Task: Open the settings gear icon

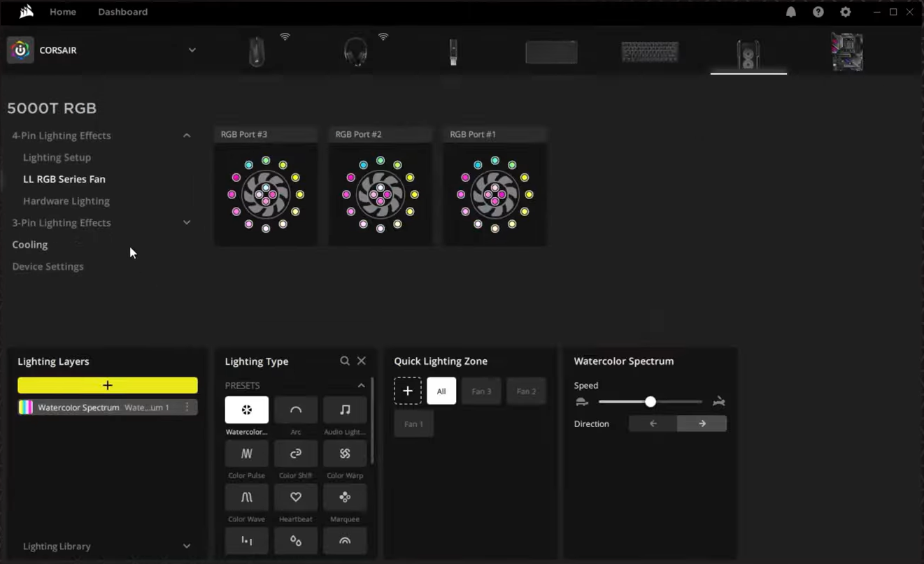Action: coord(846,12)
